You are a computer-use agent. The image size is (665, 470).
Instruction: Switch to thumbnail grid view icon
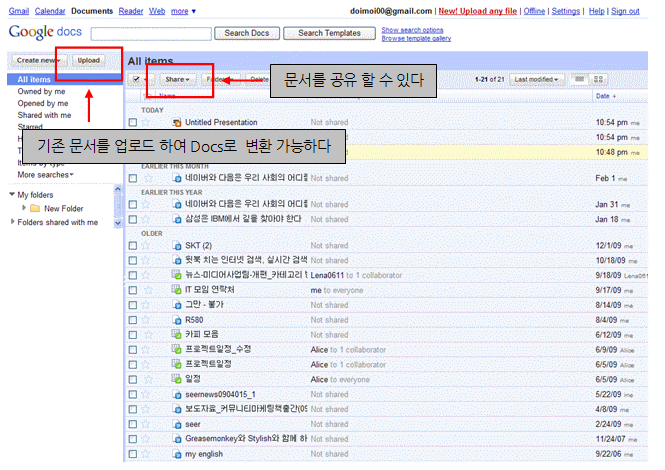pos(598,79)
